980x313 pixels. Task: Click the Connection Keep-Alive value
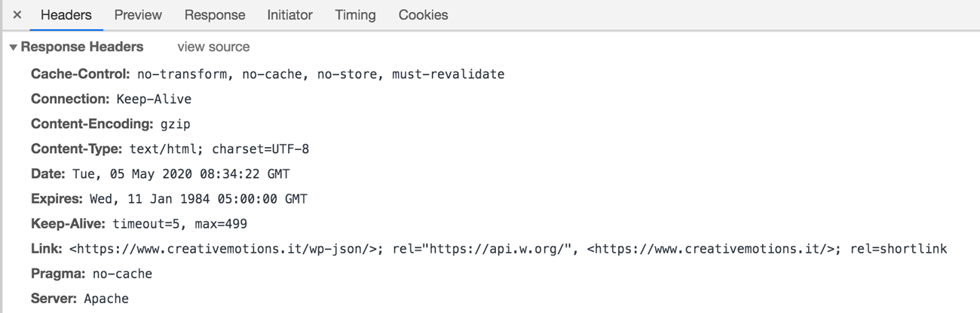click(154, 99)
